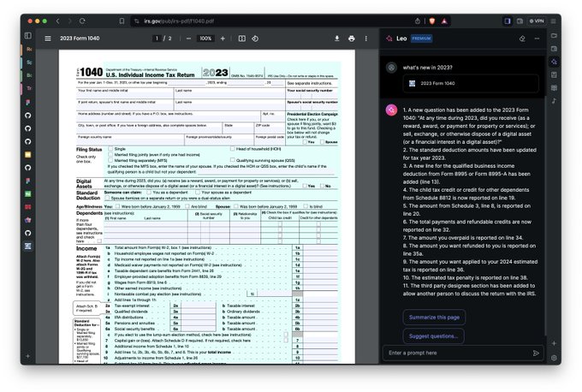Viewport: 582px width, 392px height.
Task: Check Qualifying surviving spouse (QSS) box
Action: pyautogui.click(x=232, y=160)
